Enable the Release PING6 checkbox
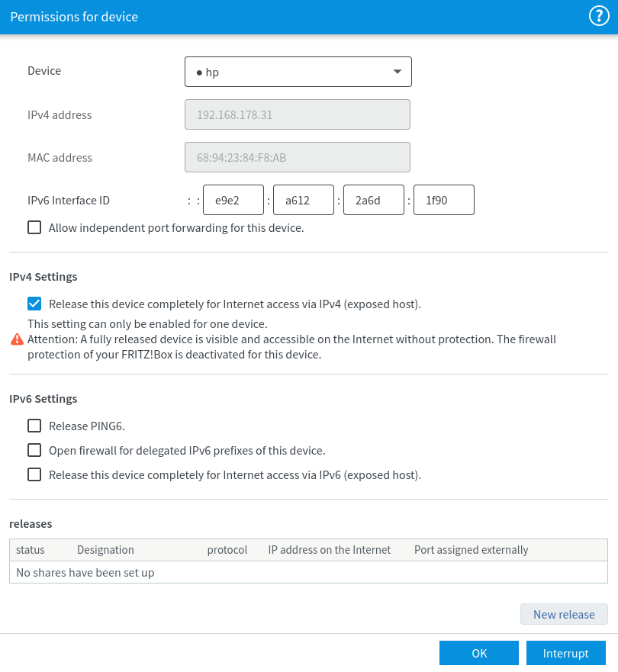618x672 pixels. [34, 426]
